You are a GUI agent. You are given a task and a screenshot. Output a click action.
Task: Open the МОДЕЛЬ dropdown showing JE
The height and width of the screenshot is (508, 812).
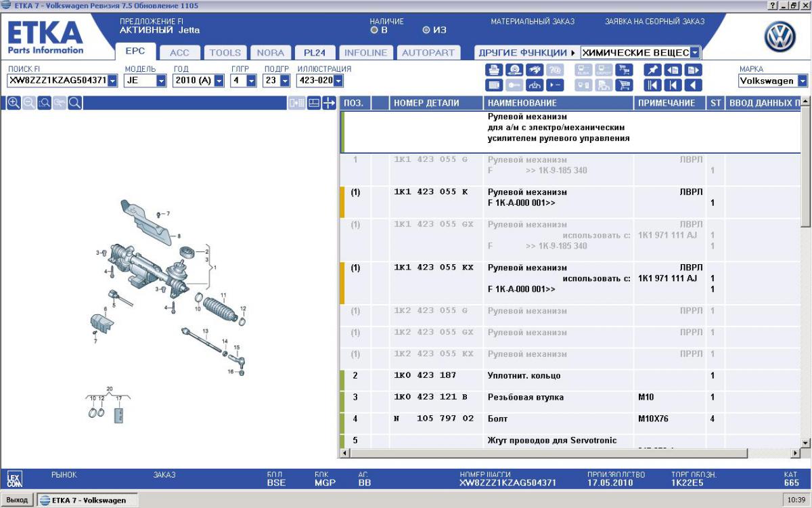[161, 81]
